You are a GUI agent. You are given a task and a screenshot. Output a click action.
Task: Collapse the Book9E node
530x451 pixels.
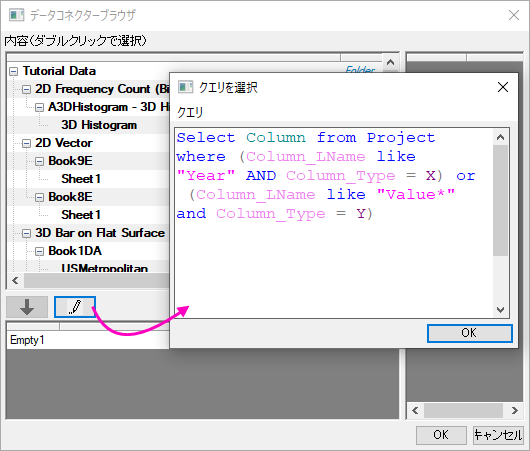pos(40,161)
